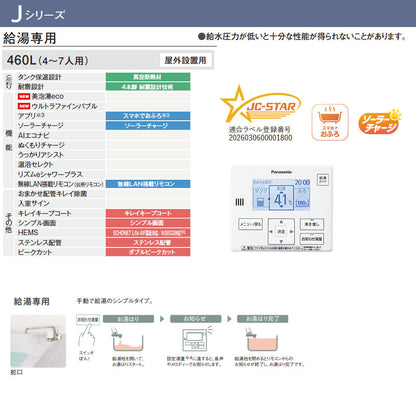This screenshot has height=416, width=416.
Task: Click the Panasonic brand name on remote
Action: pos(281,172)
